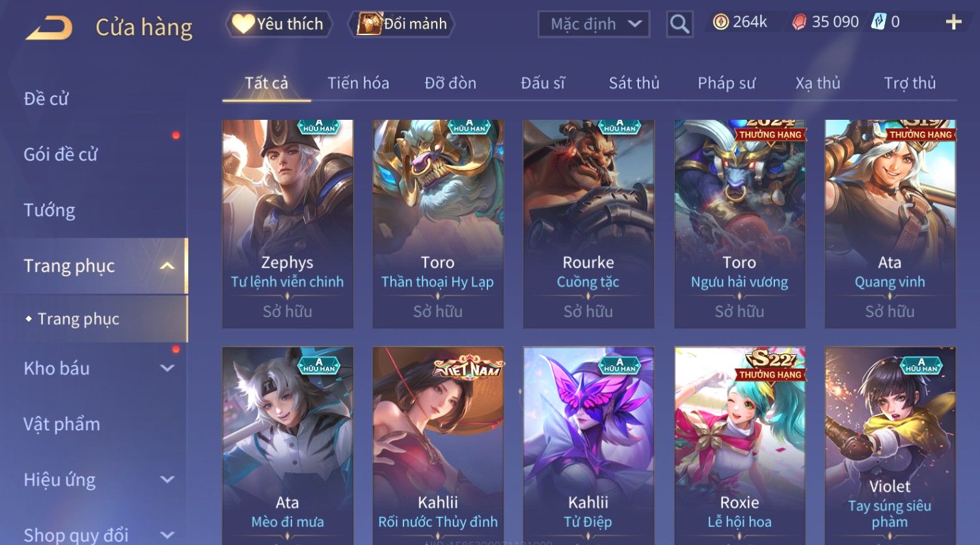Expand the Kho báu sidebar section
Viewport: 980px width, 545px height.
pyautogui.click(x=167, y=368)
